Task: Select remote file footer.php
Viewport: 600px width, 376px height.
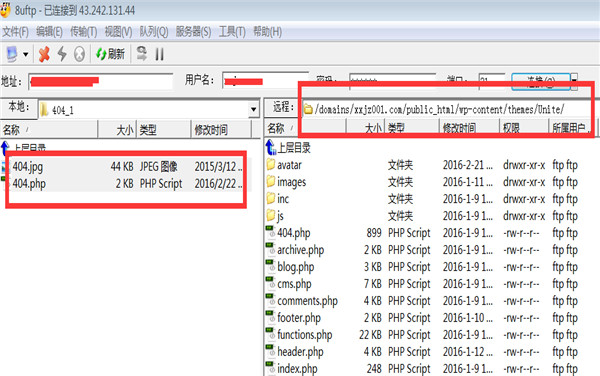Action: click(x=299, y=318)
